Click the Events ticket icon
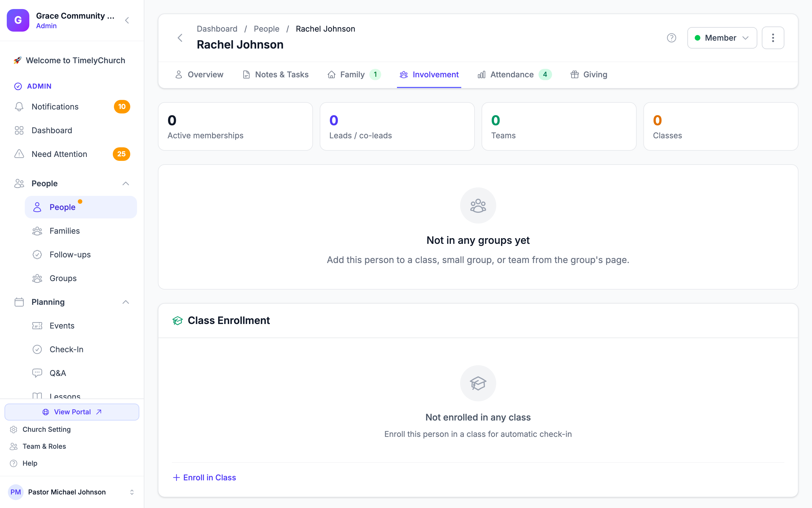The height and width of the screenshot is (508, 812). coord(37,326)
